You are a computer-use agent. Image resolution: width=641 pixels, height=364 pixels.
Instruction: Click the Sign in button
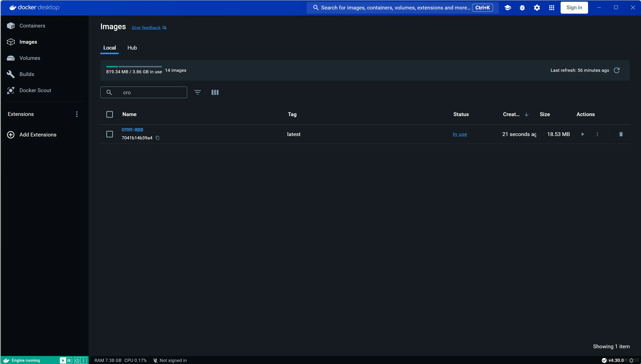574,8
